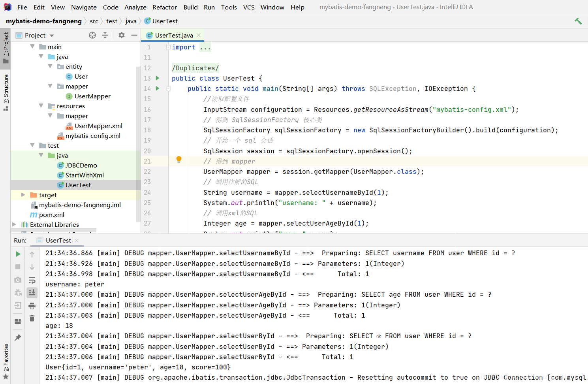
Task: Clear all console output with the trash icon
Action: click(32, 318)
